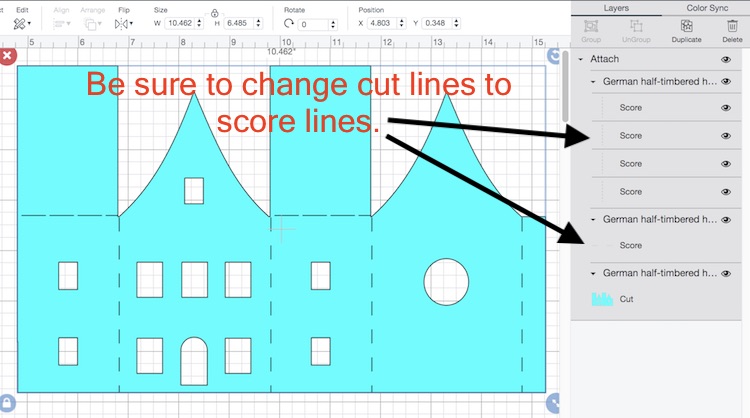
Task: Open the Edit tool icon
Action: coord(20,23)
